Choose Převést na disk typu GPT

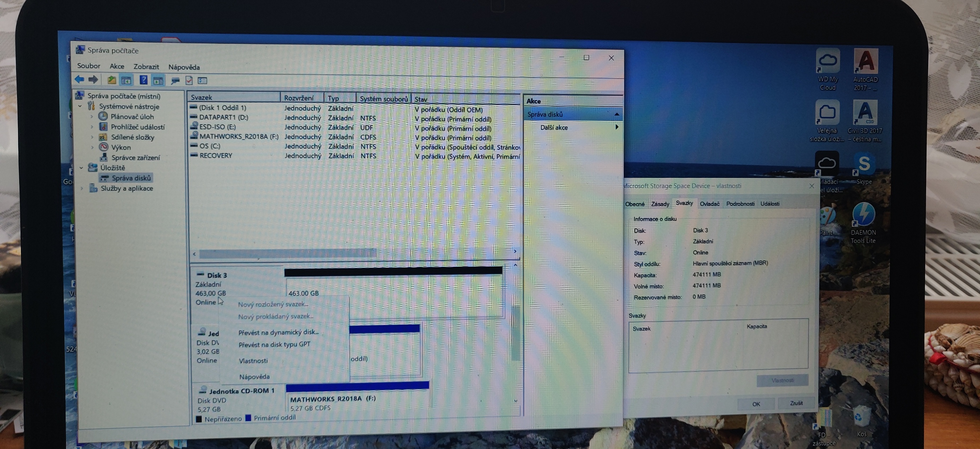coord(274,344)
